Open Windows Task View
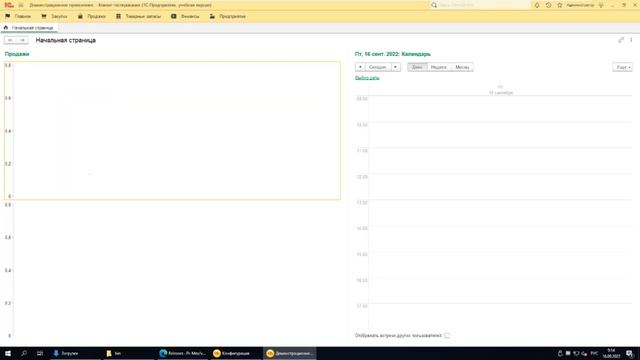640x360 pixels. 40,353
